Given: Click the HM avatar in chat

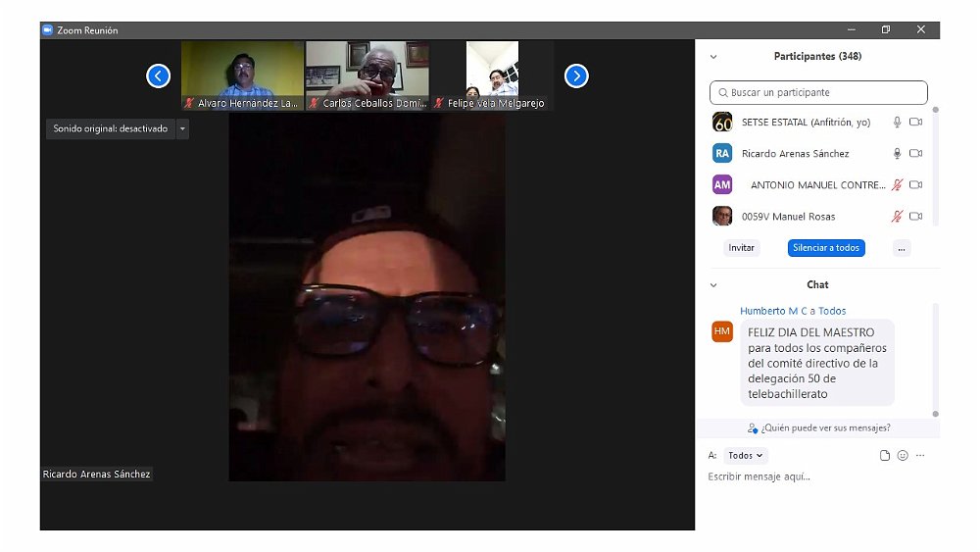Looking at the screenshot, I should [x=722, y=331].
